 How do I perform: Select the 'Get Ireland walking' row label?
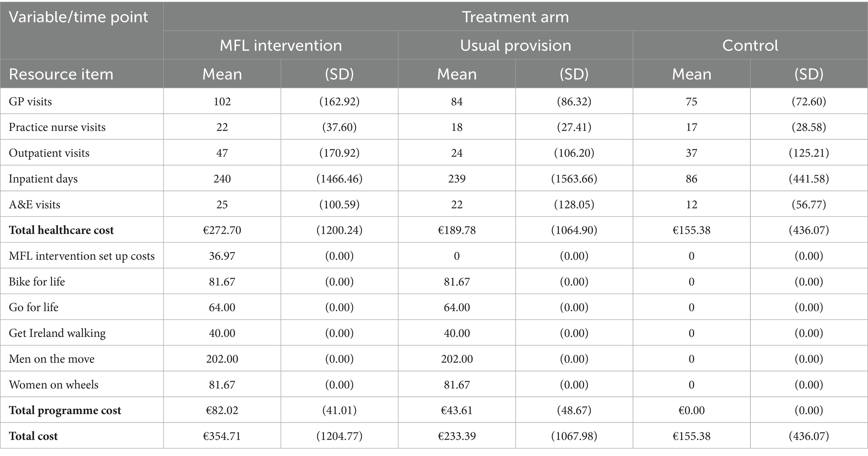[x=57, y=333]
